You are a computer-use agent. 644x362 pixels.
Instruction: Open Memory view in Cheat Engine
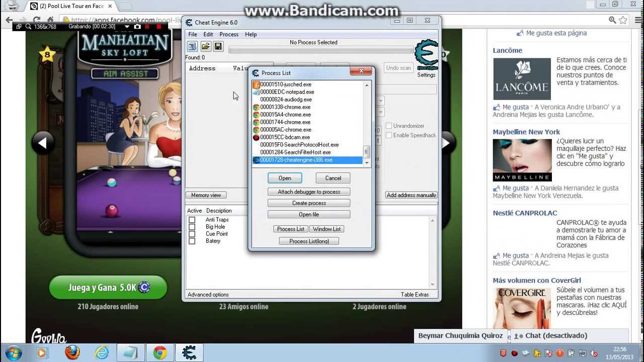click(x=206, y=195)
